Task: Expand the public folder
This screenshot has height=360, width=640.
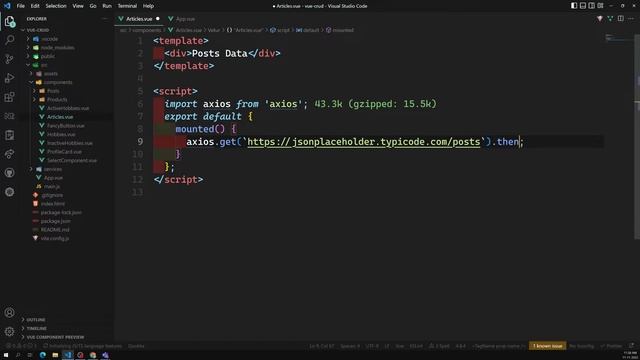Action: click(47, 56)
